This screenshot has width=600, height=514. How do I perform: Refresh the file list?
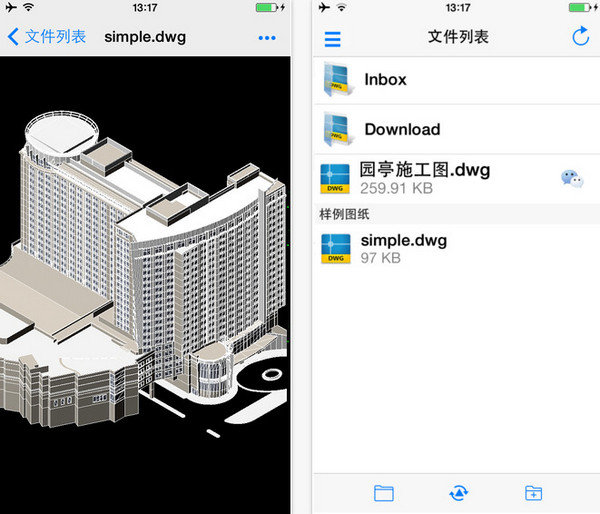[580, 38]
